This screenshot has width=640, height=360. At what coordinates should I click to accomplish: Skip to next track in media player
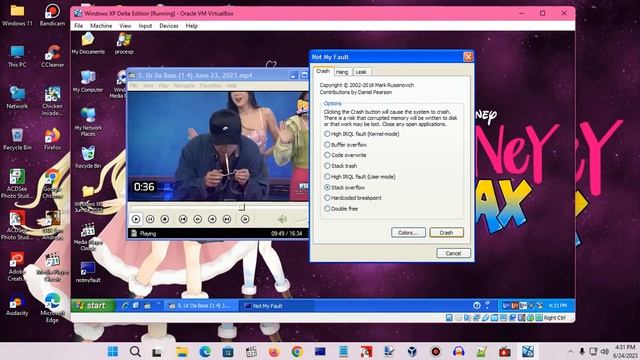tap(227, 219)
